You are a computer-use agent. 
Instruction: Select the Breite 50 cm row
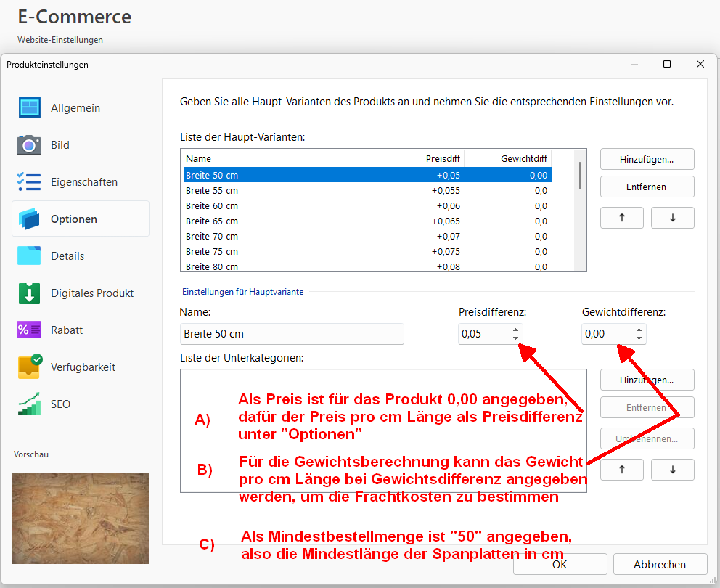point(367,175)
